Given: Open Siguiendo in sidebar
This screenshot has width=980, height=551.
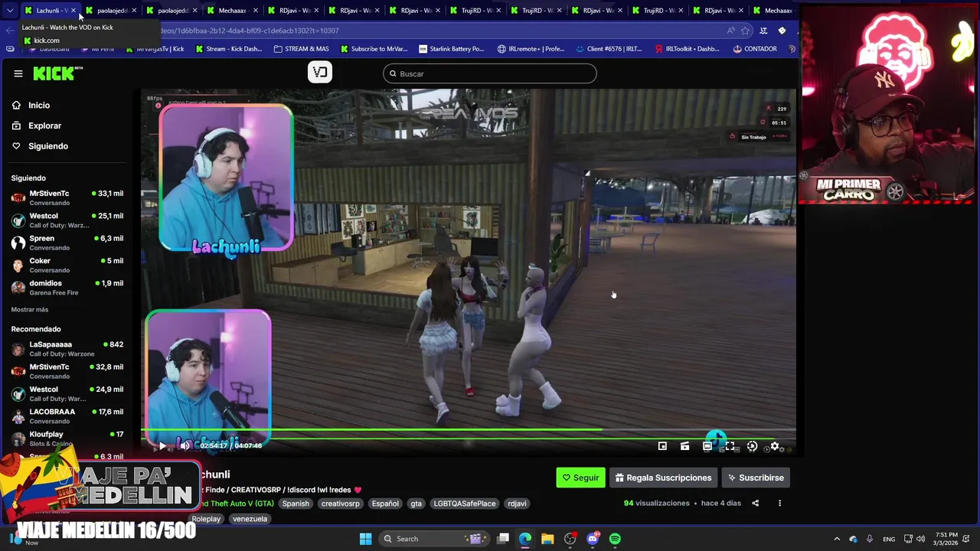Looking at the screenshot, I should pyautogui.click(x=48, y=146).
